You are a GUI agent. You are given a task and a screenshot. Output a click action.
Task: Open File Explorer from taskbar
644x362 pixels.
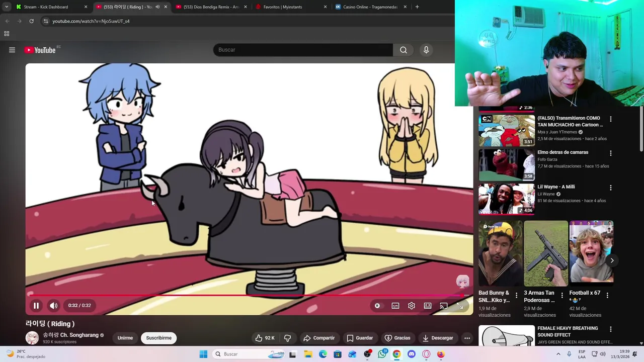(307, 354)
